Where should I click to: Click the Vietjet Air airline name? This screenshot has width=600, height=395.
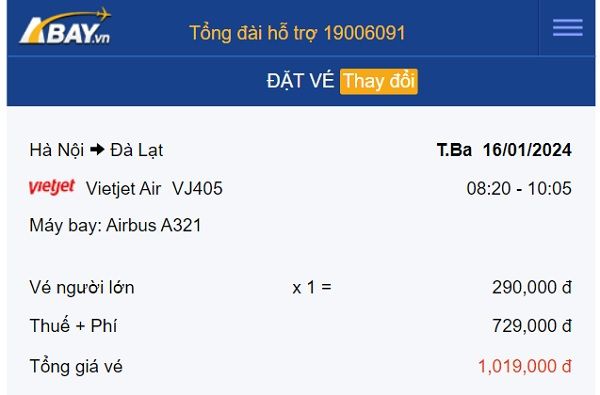(x=123, y=188)
